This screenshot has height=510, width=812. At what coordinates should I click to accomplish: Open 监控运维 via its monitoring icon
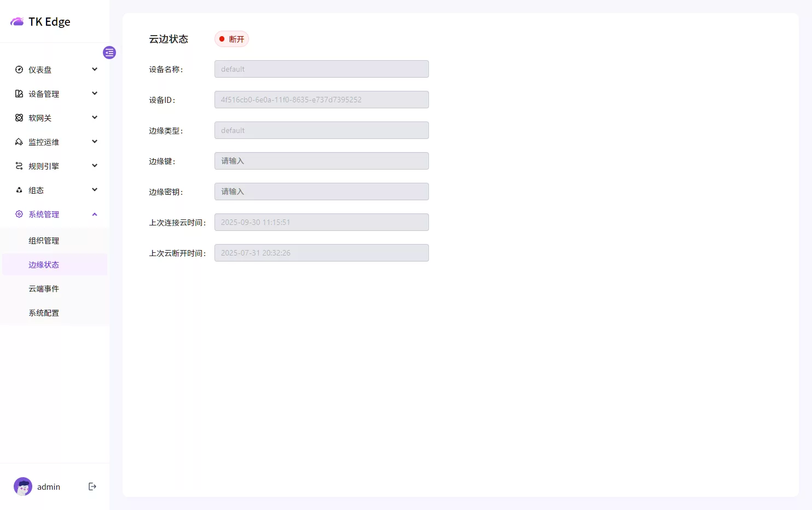coord(18,142)
